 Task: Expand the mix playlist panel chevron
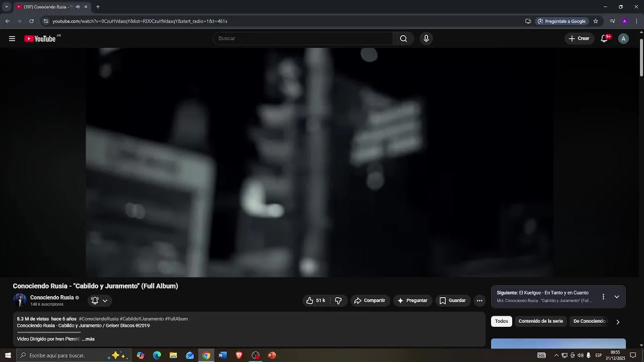[x=617, y=297]
